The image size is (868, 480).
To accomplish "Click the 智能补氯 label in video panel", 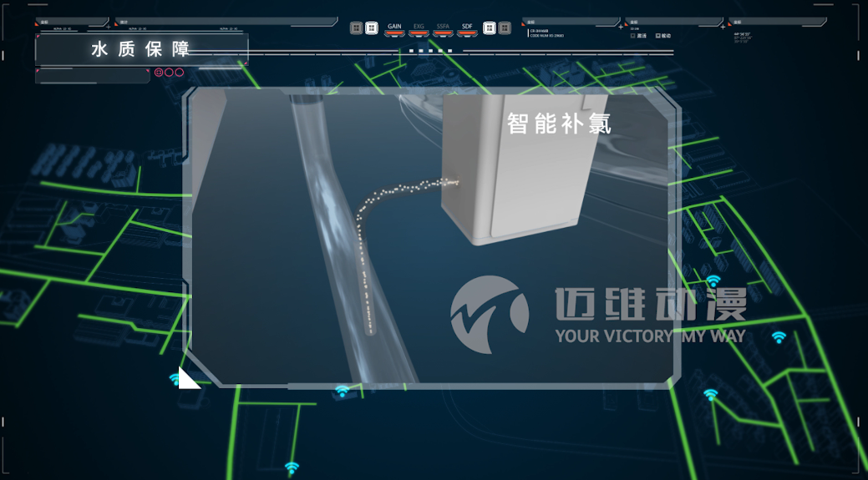I will point(559,124).
